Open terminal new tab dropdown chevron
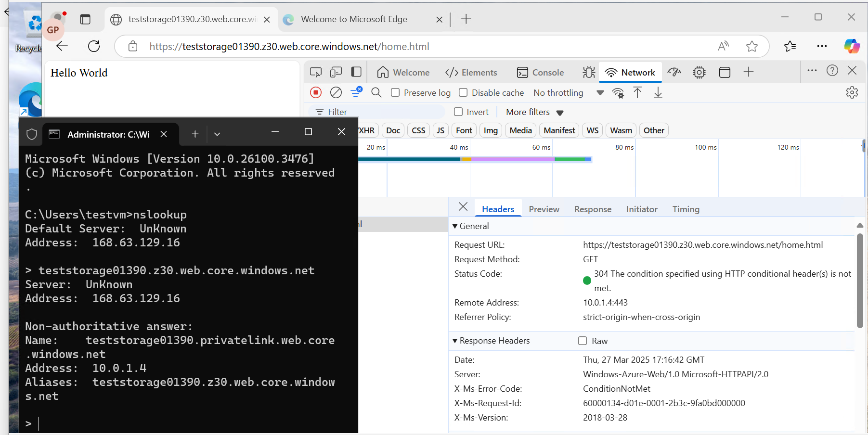The width and height of the screenshot is (868, 435). (217, 134)
